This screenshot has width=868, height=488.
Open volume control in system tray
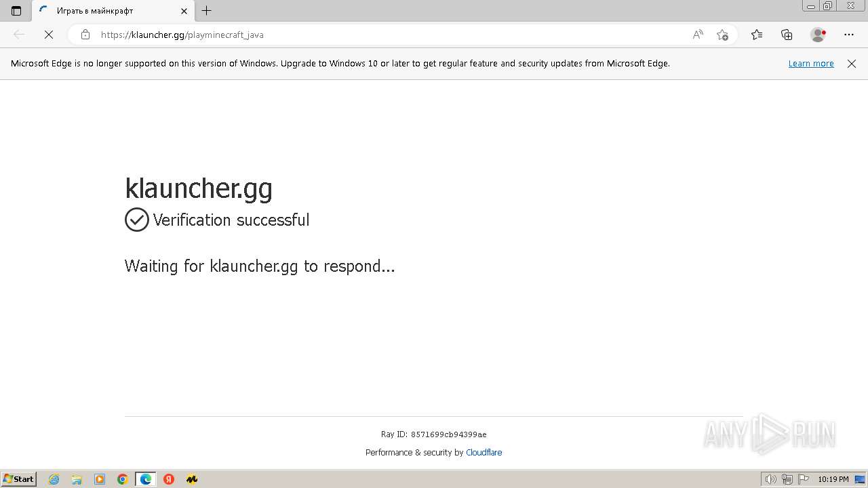click(771, 479)
